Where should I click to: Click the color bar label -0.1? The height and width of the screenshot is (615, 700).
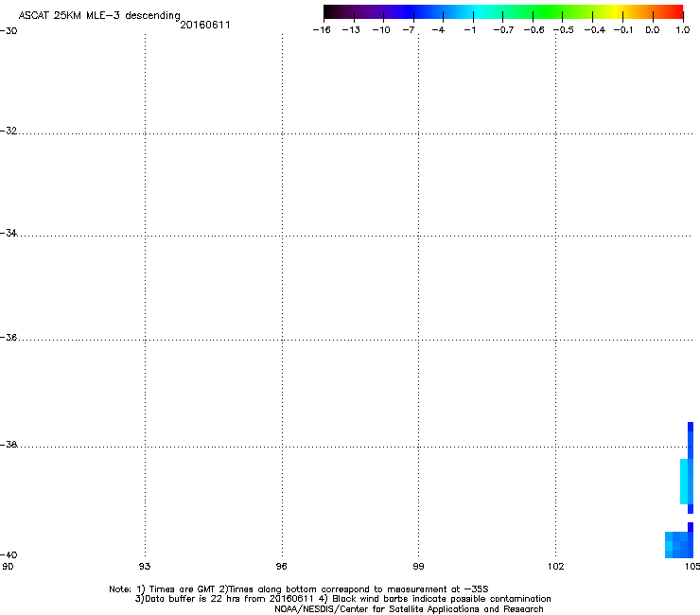click(623, 30)
